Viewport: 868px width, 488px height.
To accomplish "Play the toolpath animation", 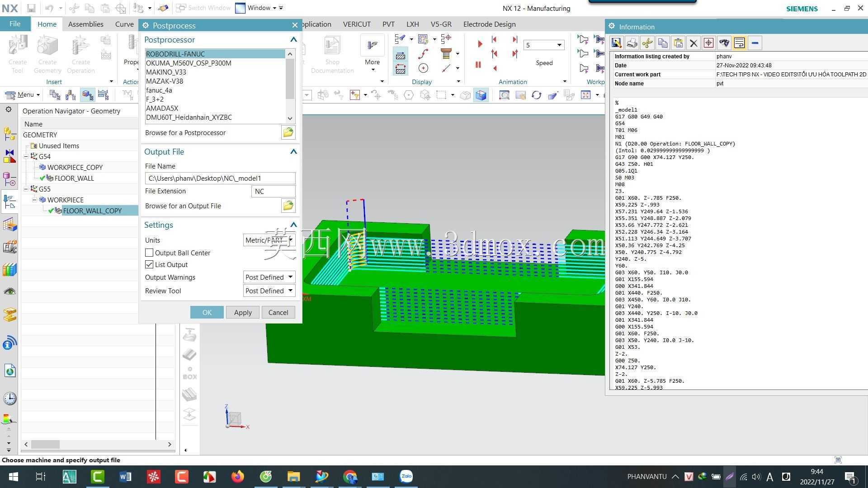I will 480,44.
